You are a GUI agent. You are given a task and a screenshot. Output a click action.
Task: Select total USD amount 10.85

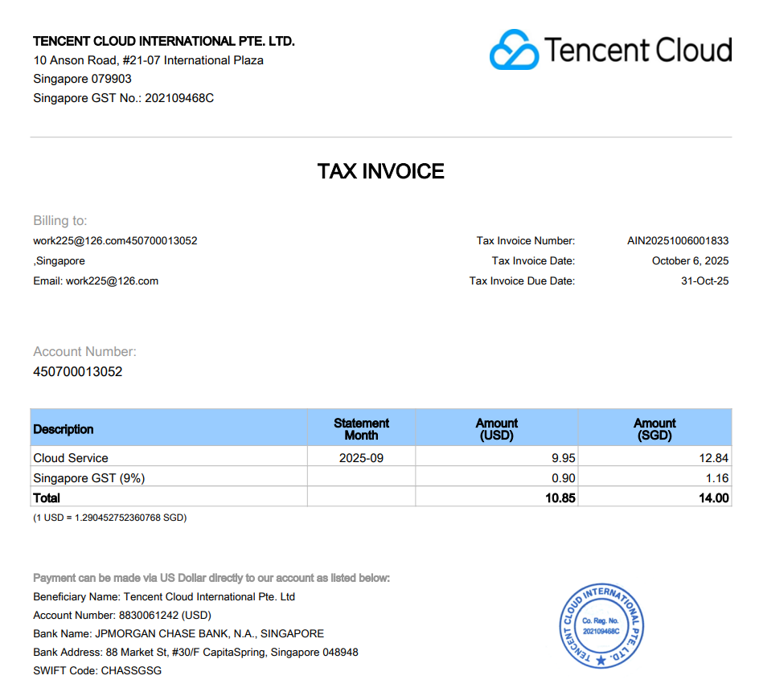tap(560, 498)
